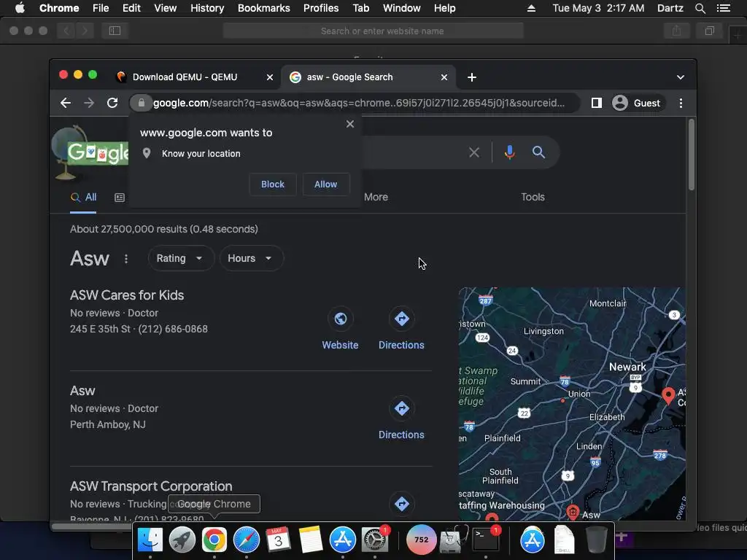
Task: Open Safari's tab overview button in background
Action: [x=709, y=31]
